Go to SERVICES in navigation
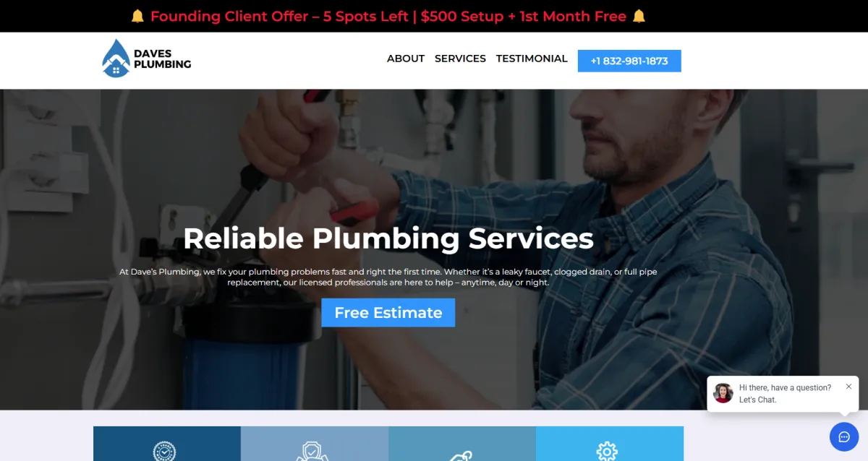The width and height of the screenshot is (868, 461). [460, 59]
